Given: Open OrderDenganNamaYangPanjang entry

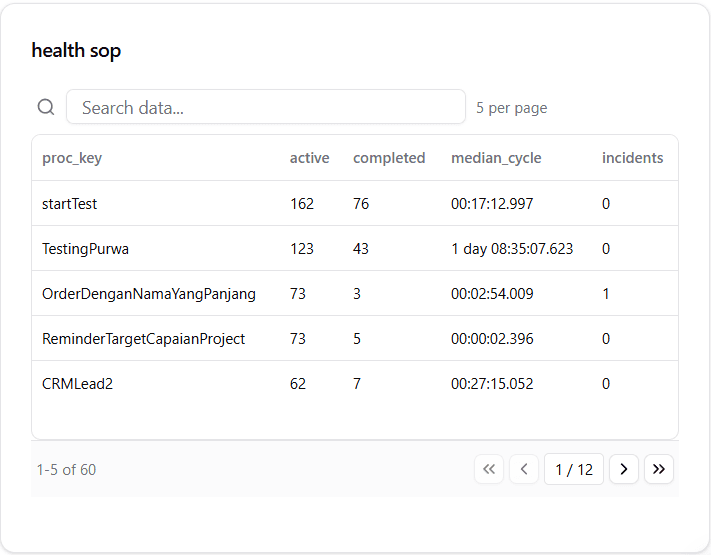Looking at the screenshot, I should (x=149, y=294).
